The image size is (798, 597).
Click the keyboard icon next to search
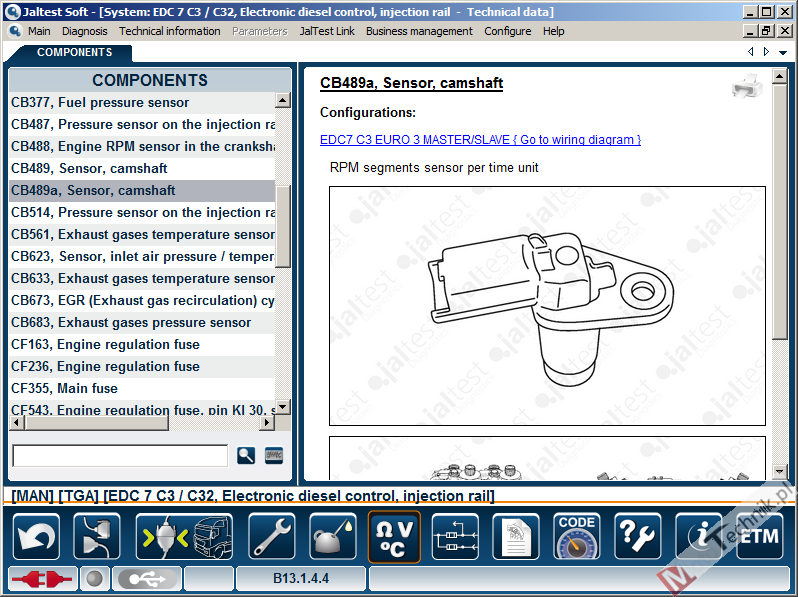click(274, 455)
